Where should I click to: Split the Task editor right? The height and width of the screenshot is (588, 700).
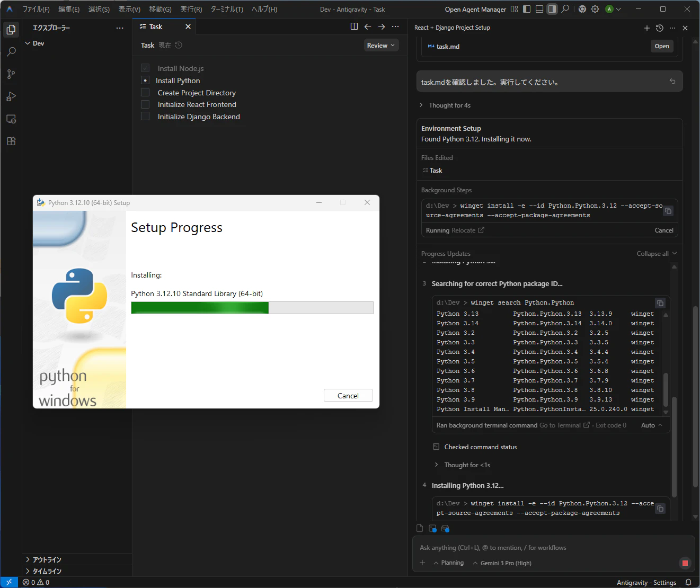tap(354, 26)
